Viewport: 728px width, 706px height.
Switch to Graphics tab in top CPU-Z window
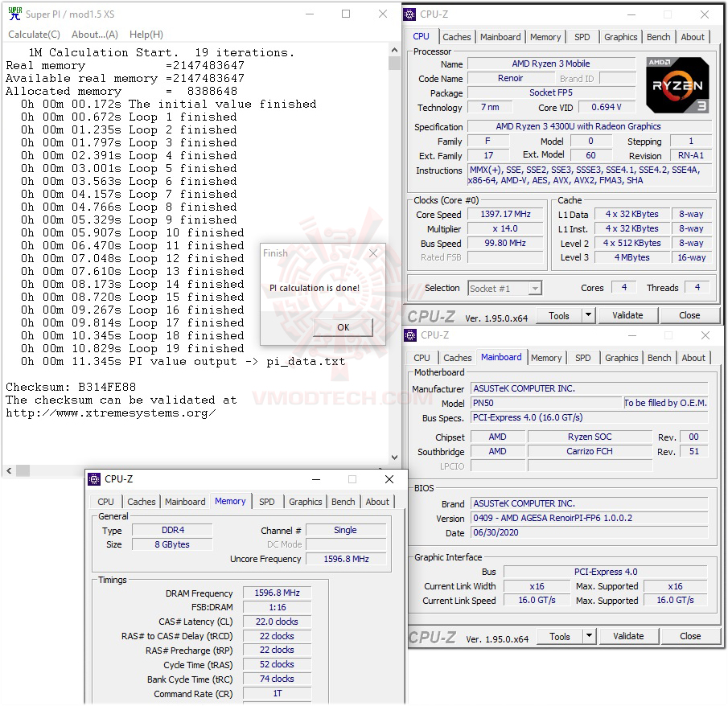pyautogui.click(x=620, y=37)
